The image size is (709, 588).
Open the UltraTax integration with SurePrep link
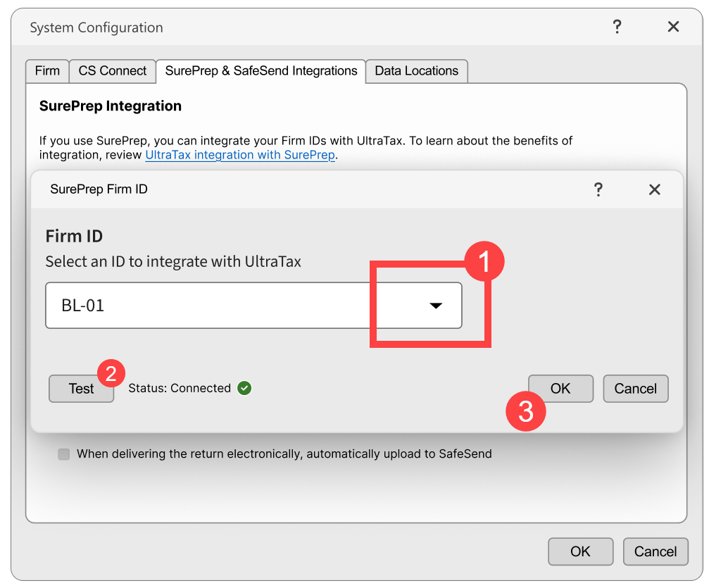coord(239,154)
